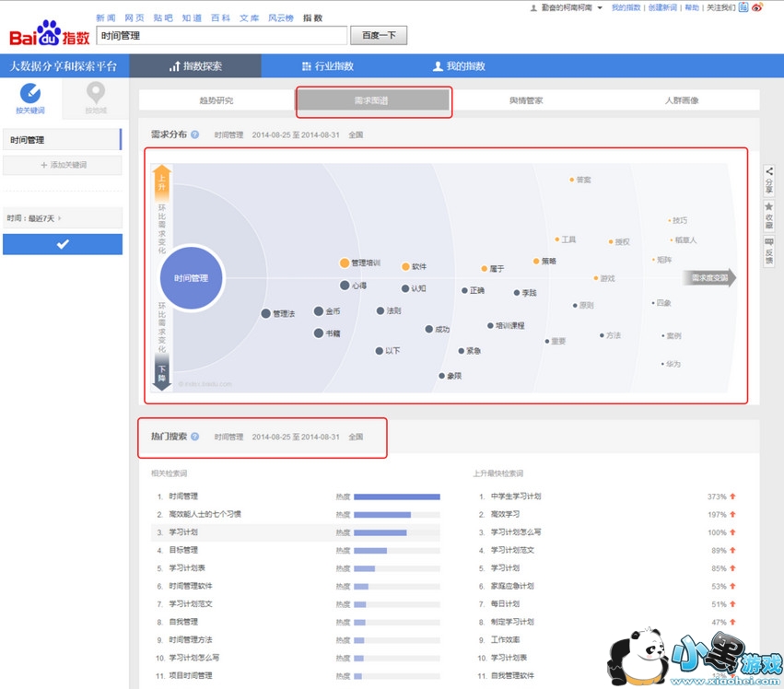This screenshot has height=689, width=784.
Task: Click the 心得 gray node
Action: coord(345,286)
